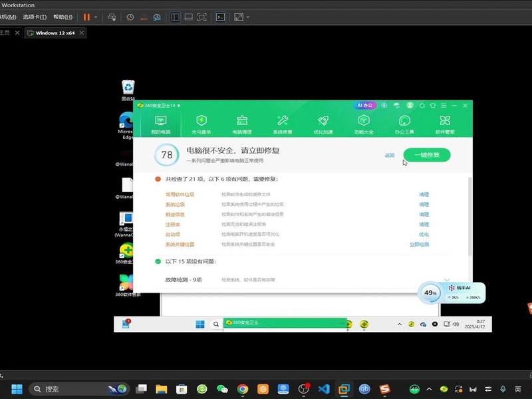Enter VMware full screen mode
This screenshot has width=532, height=399.
[202, 17]
